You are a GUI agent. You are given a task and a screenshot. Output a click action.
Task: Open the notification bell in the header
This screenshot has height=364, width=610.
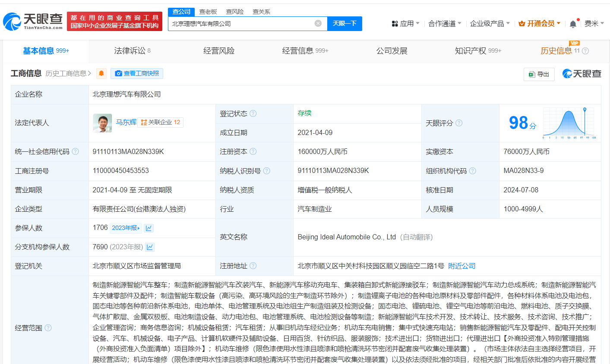[573, 24]
